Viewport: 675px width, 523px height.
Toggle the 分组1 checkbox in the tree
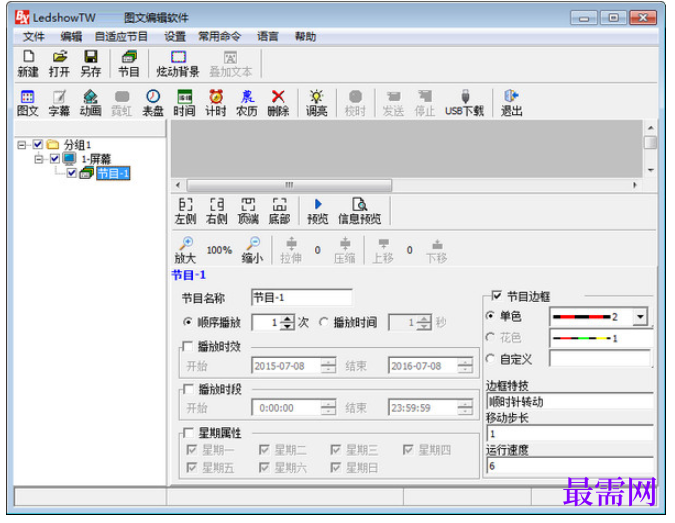click(38, 144)
